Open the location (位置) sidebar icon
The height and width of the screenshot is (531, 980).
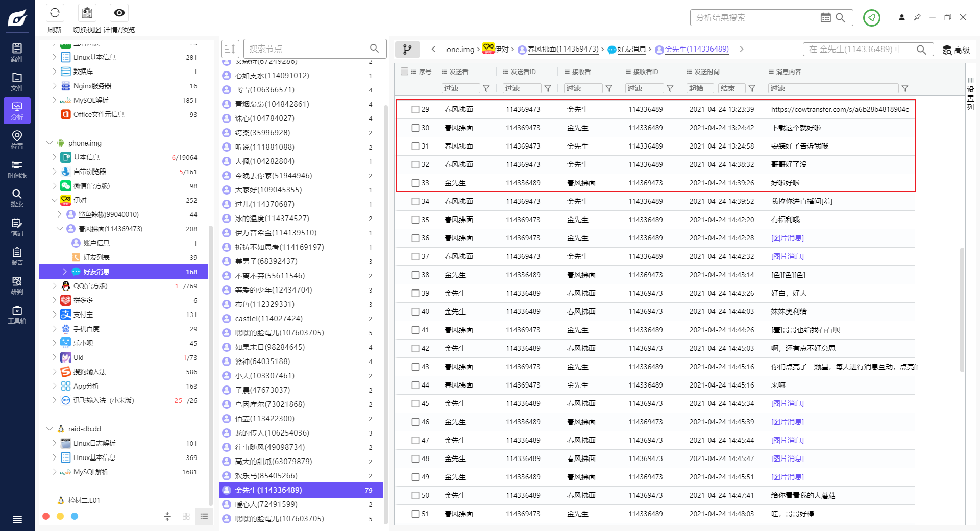(17, 139)
